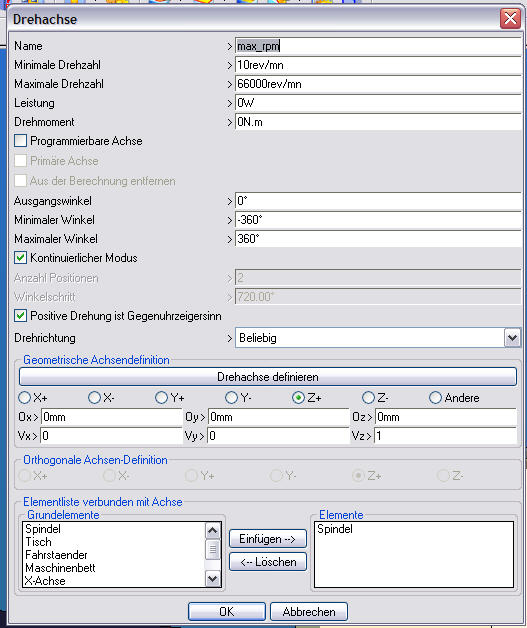The height and width of the screenshot is (628, 527).
Task: Click the Oy origin input field
Action: (278, 417)
